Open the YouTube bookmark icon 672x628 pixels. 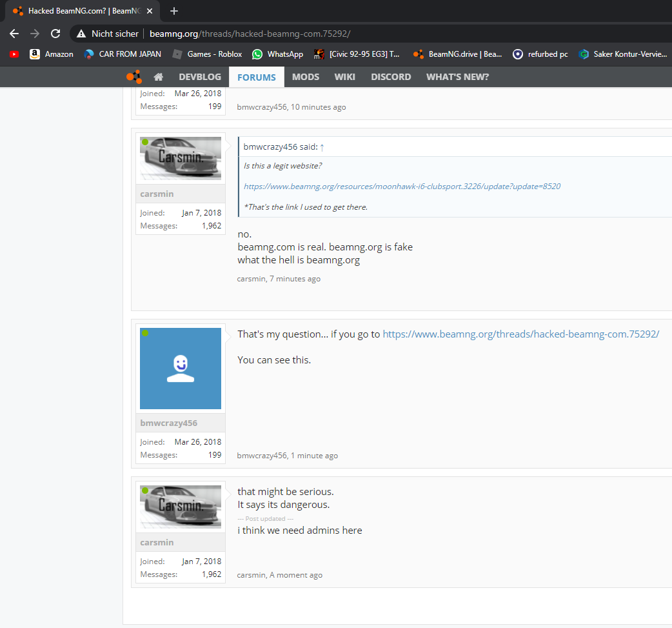coord(14,54)
